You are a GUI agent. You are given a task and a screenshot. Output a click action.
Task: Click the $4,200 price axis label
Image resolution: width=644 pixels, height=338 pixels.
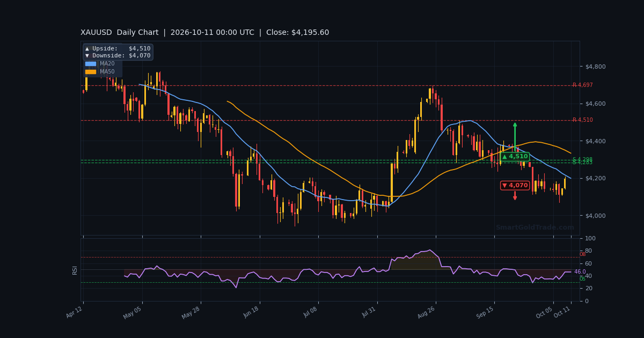tap(595, 178)
